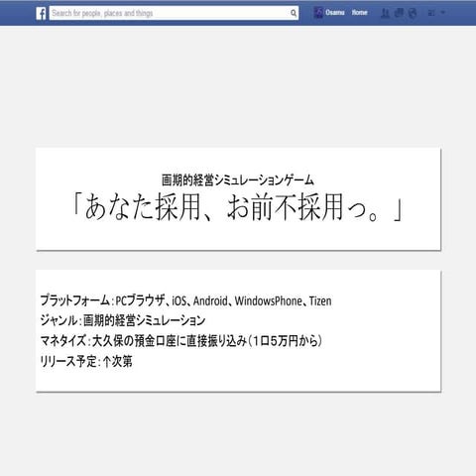Click the 'リリース予定' line
The height and width of the screenshot is (476, 476).
pos(86,361)
